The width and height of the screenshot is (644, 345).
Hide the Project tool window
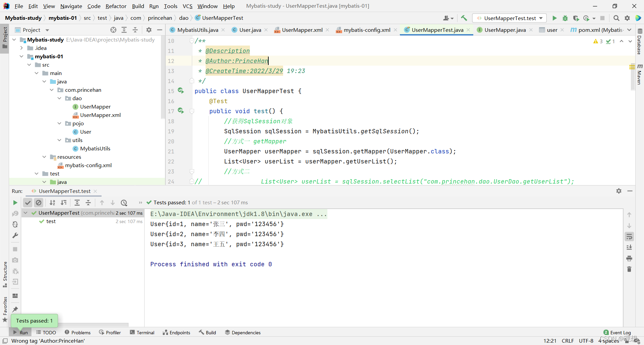point(160,30)
